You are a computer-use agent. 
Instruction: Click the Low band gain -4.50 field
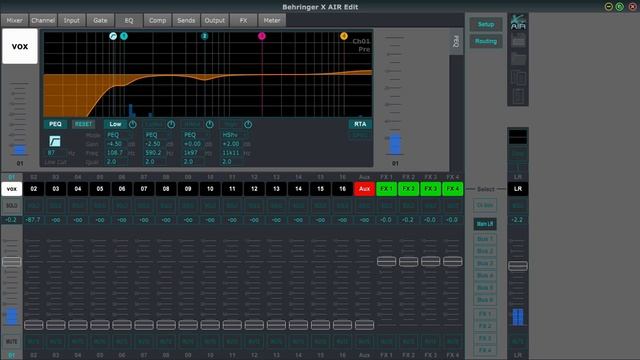(x=116, y=144)
